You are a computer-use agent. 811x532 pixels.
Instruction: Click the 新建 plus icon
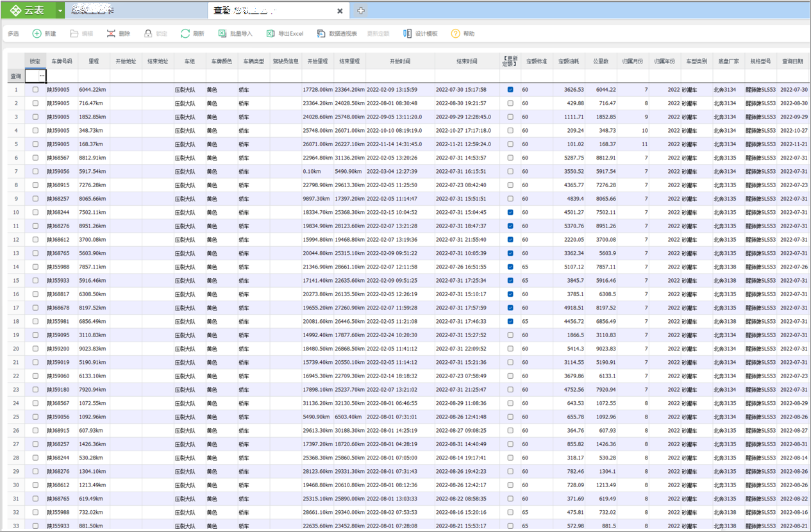[x=37, y=33]
